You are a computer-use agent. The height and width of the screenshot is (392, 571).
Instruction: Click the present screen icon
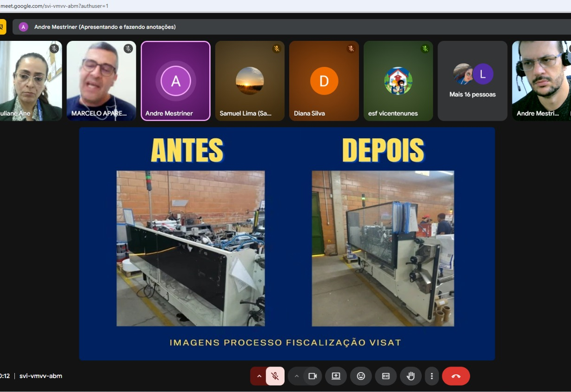(x=336, y=376)
